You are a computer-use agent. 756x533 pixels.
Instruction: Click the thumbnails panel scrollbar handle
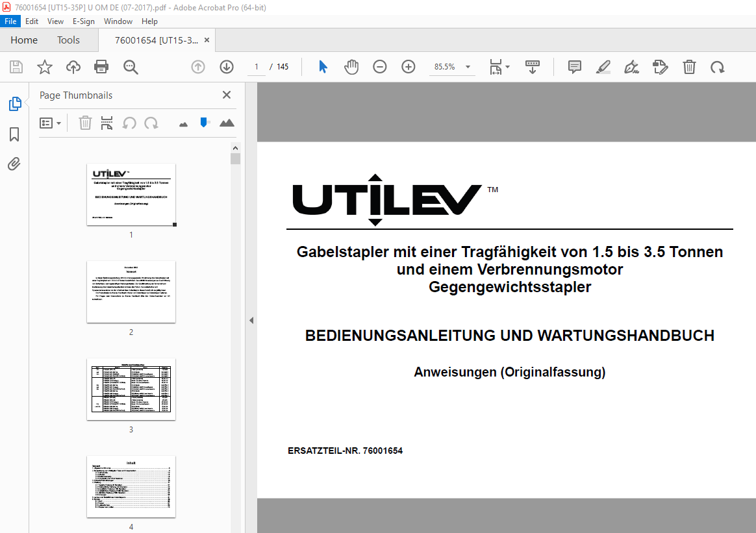[235, 159]
